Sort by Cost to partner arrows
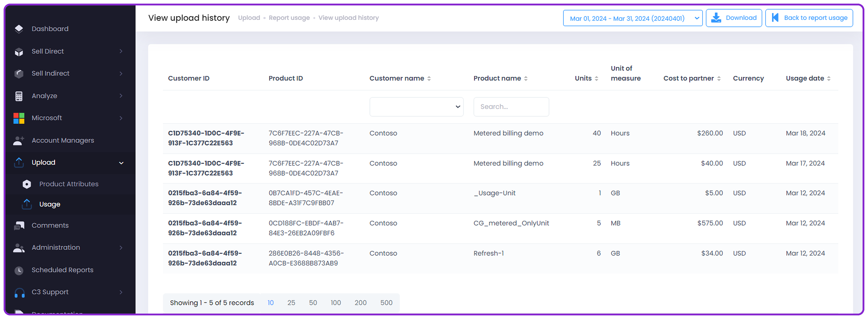This screenshot has height=319, width=868. [x=719, y=78]
